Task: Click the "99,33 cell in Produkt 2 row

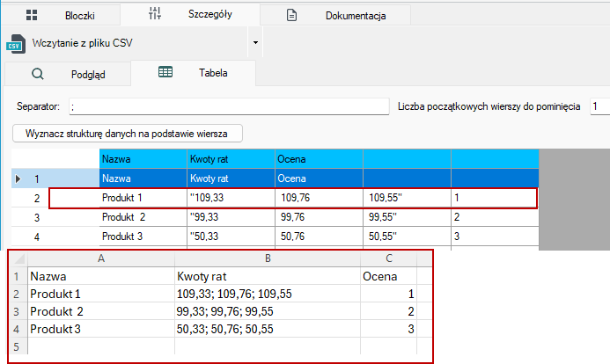Action: (x=231, y=217)
